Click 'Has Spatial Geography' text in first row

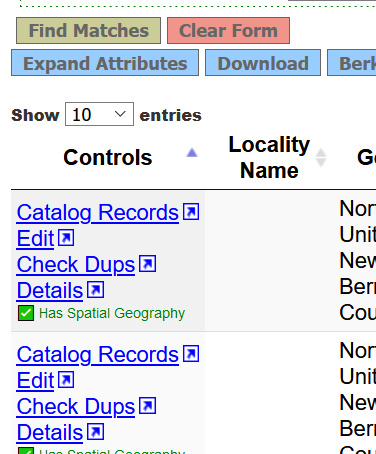112,313
